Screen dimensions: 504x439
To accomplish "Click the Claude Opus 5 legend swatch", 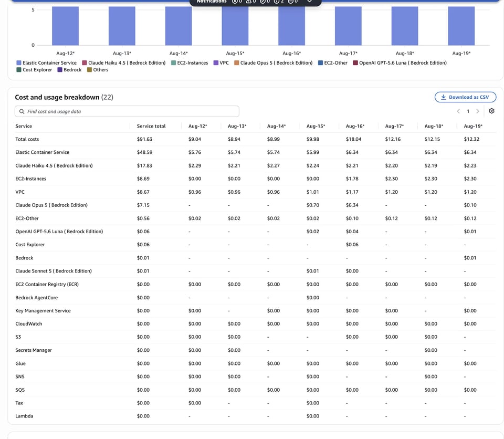I will tap(237, 62).
